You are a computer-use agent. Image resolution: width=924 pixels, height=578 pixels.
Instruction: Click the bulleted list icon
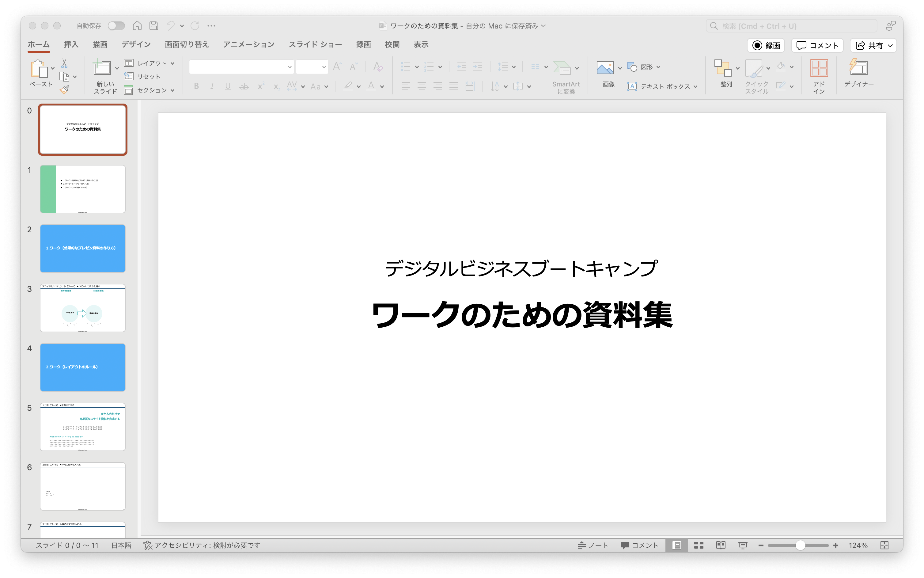(405, 67)
